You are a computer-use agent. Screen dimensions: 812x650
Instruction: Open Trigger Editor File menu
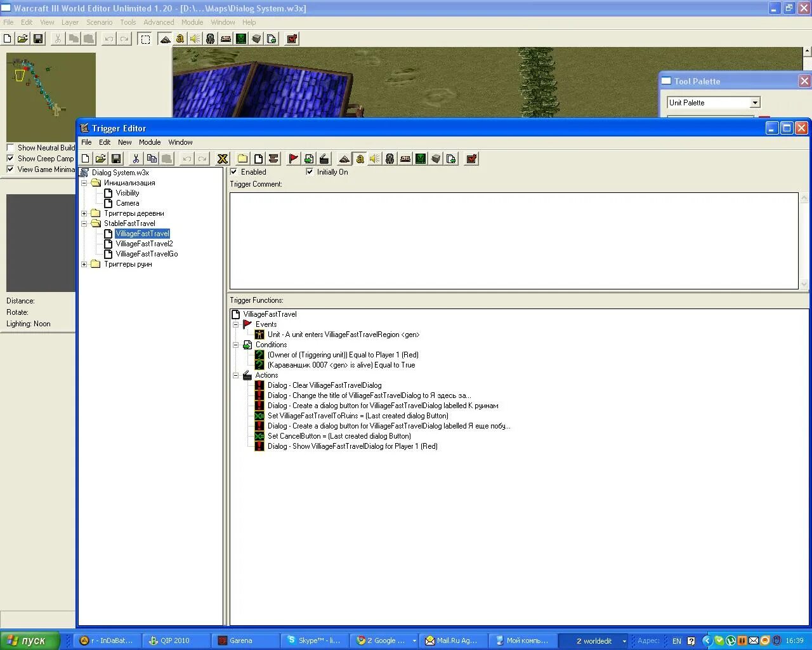pyautogui.click(x=86, y=142)
